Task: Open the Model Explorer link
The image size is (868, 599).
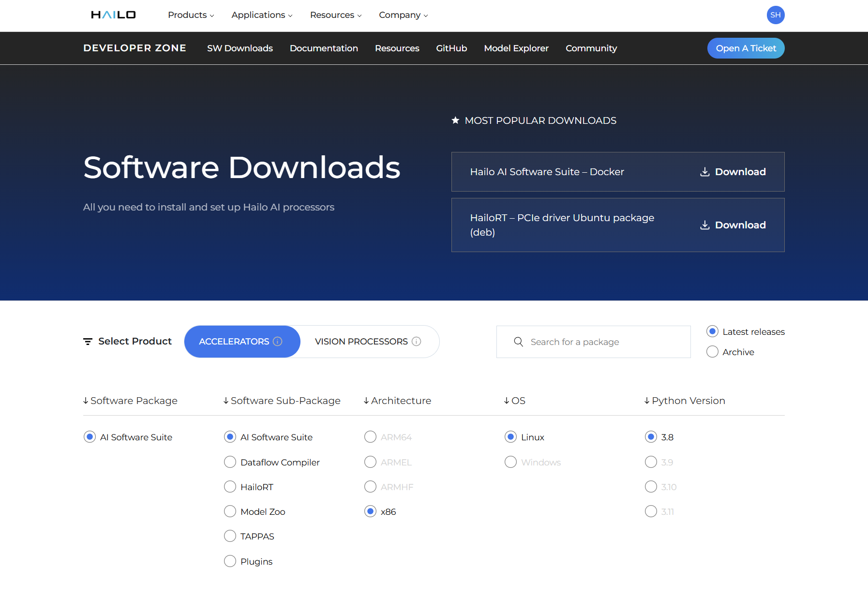Action: (516, 48)
